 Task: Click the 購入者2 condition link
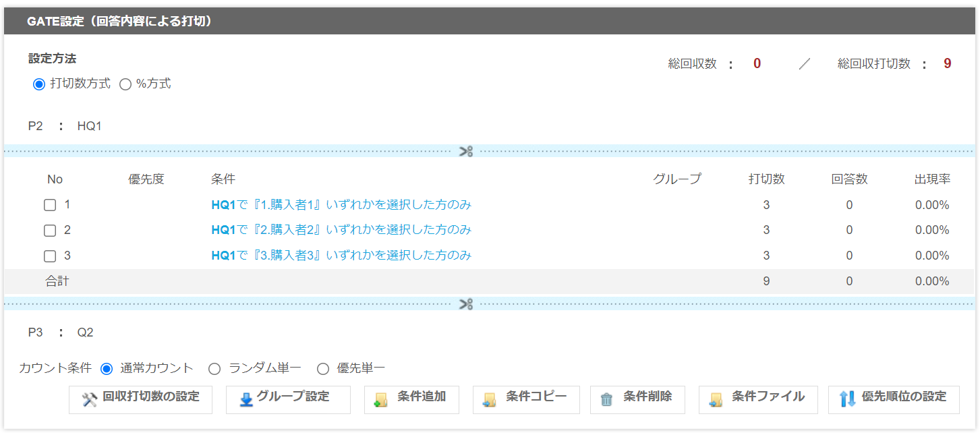point(341,230)
